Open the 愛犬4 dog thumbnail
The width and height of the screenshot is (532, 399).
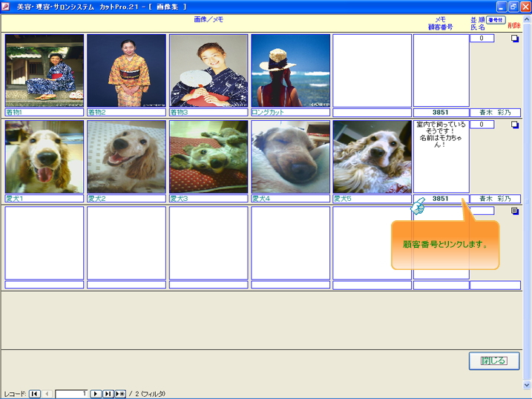[291, 156]
